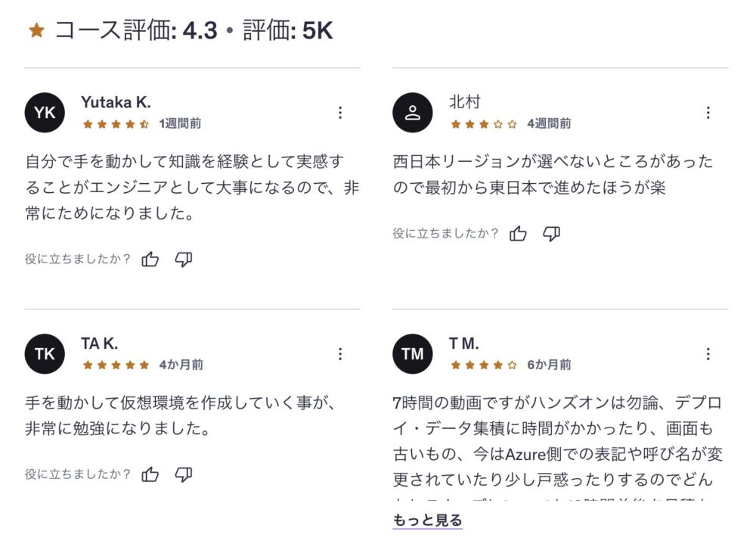Click reviewer name Yutaka K.
Viewport: 756px width, 544px height.
tap(116, 102)
